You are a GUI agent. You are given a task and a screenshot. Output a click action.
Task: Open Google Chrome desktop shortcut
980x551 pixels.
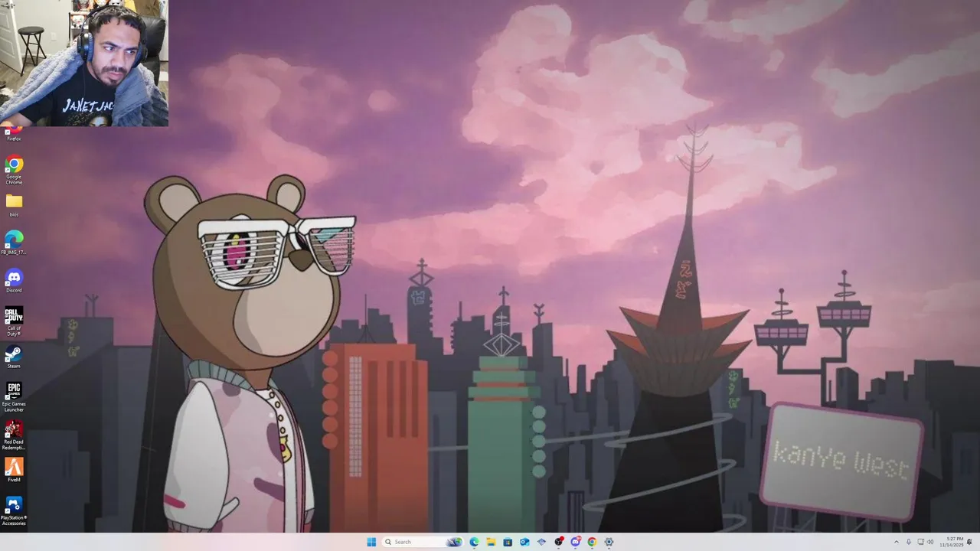tap(14, 170)
